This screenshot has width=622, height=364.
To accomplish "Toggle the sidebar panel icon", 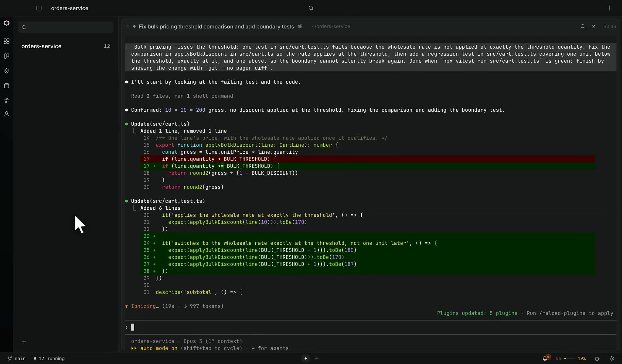I will (39, 8).
